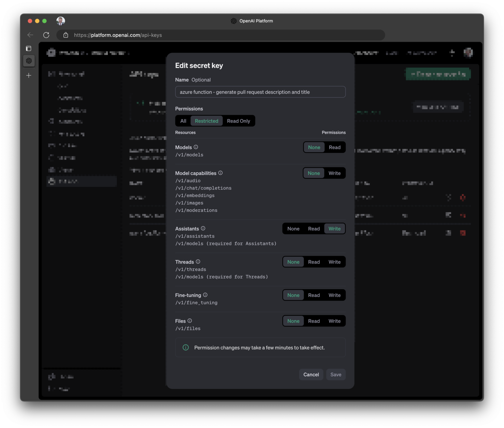Viewport: 504px width, 428px height.
Task: Click the URL address bar
Action: coord(221,35)
